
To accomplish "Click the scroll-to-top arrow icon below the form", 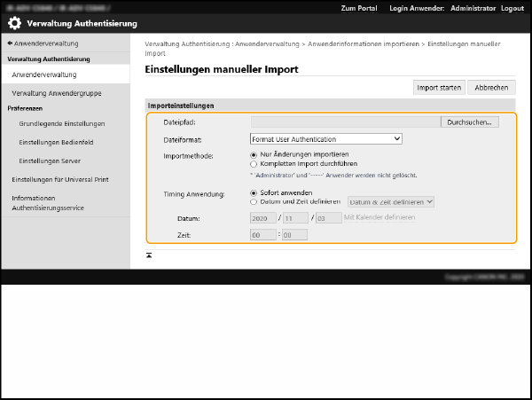I will [x=149, y=255].
